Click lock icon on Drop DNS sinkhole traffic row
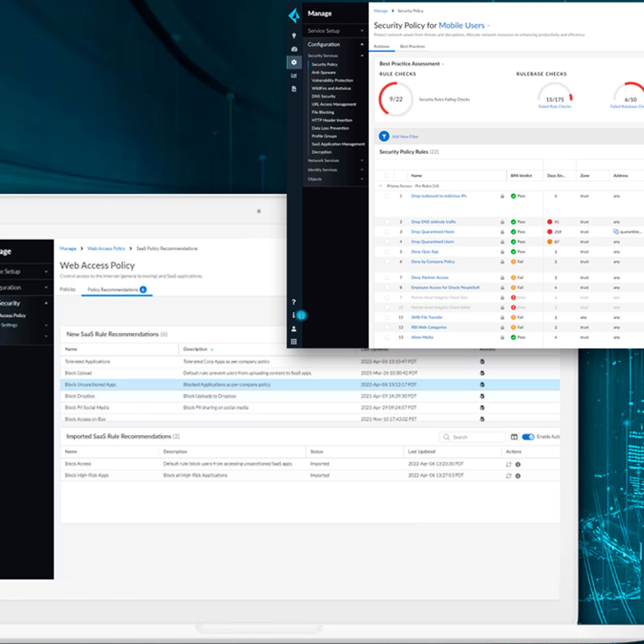 click(x=502, y=222)
